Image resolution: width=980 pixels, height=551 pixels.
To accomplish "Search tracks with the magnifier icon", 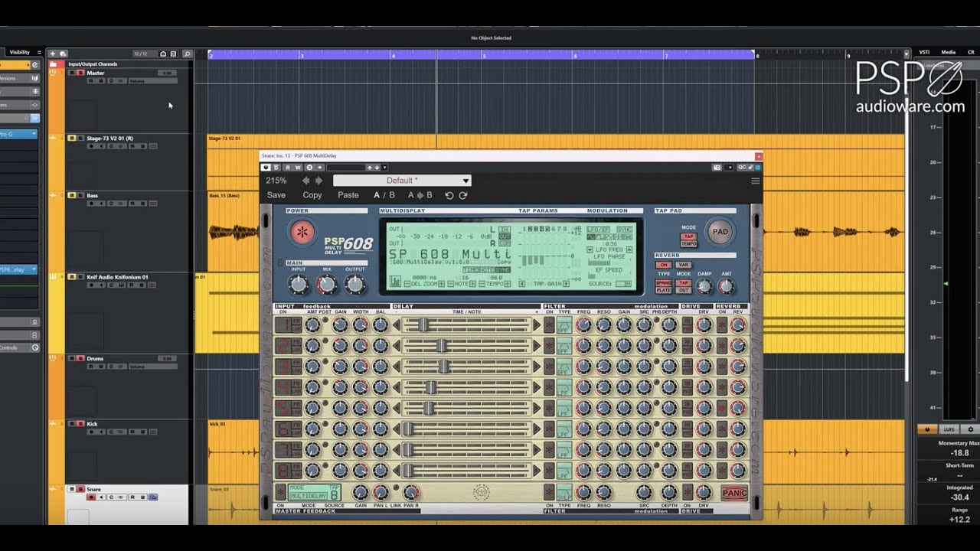I will point(187,54).
